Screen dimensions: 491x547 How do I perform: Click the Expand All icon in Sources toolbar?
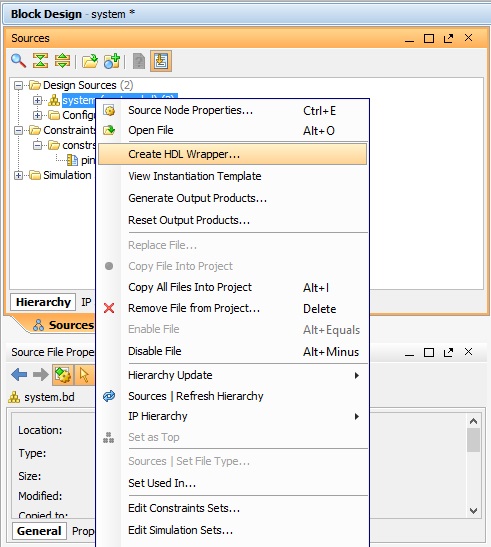coord(62,61)
